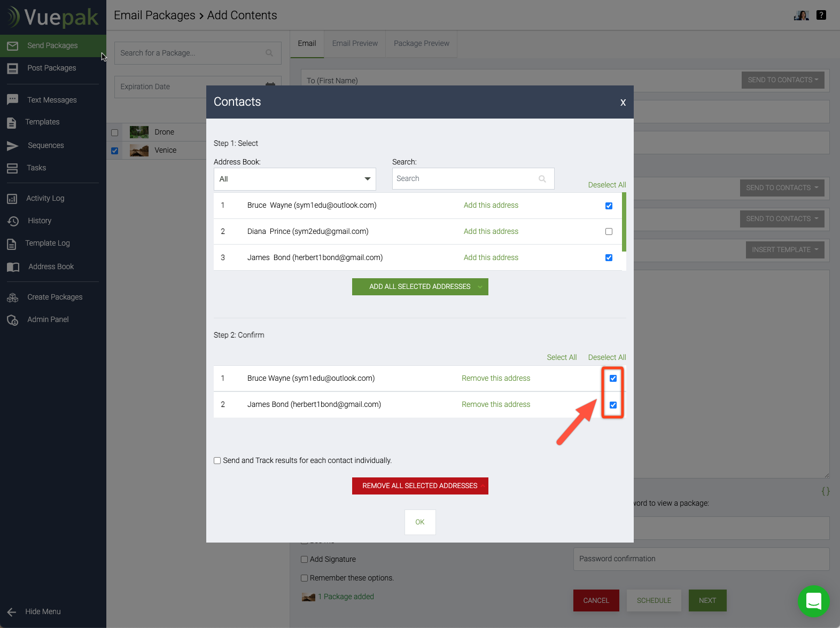This screenshot has width=840, height=628.
Task: Click the Sequences paper-plane icon
Action: pyautogui.click(x=13, y=146)
